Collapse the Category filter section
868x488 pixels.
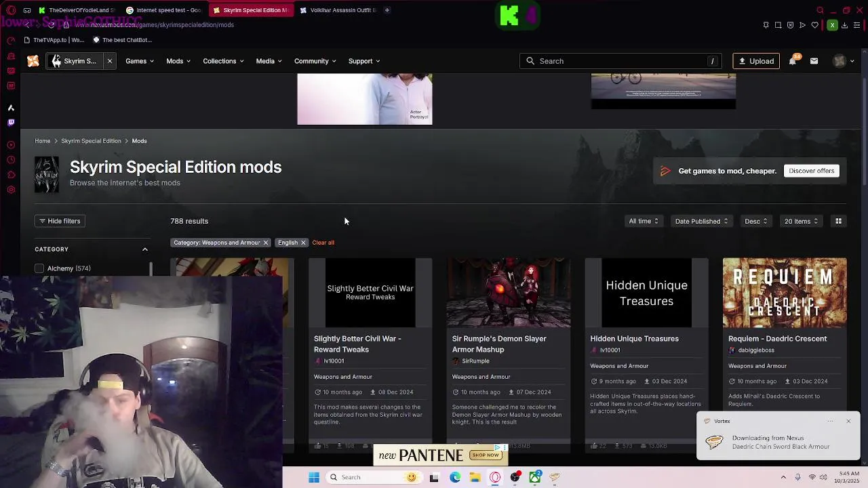pos(144,249)
